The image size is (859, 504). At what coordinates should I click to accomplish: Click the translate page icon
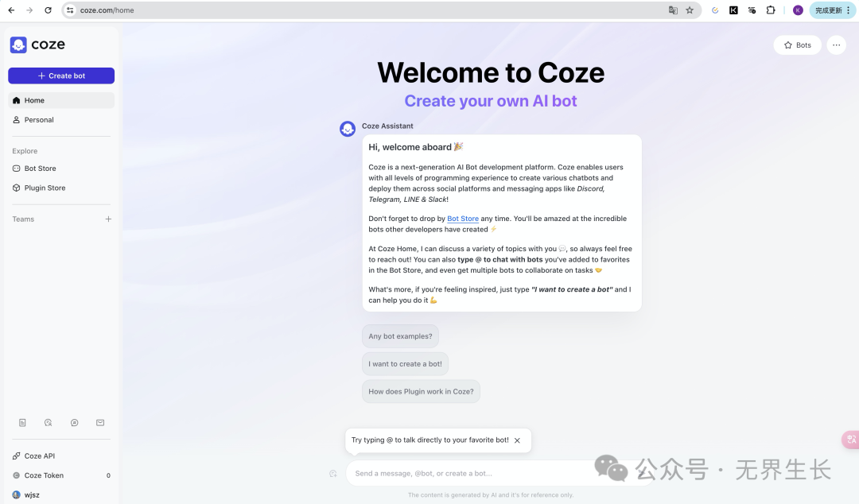[x=674, y=10]
